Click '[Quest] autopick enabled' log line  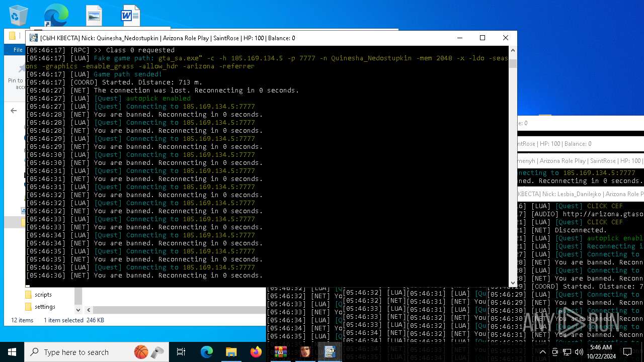tap(108, 99)
